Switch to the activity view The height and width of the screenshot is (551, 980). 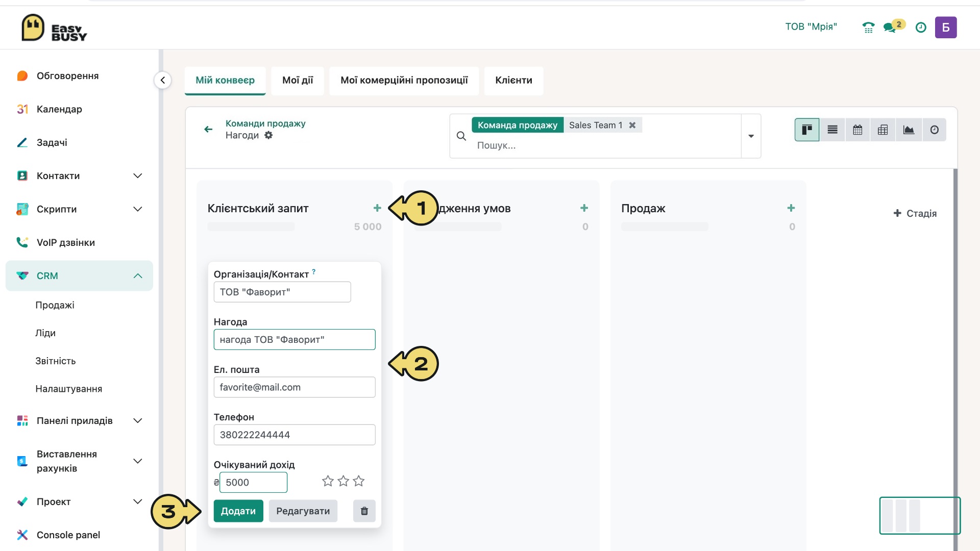click(x=934, y=130)
